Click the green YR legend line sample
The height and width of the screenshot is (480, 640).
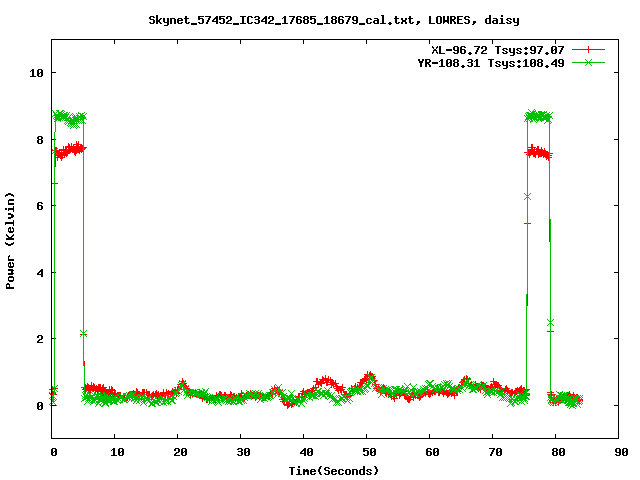(x=588, y=62)
